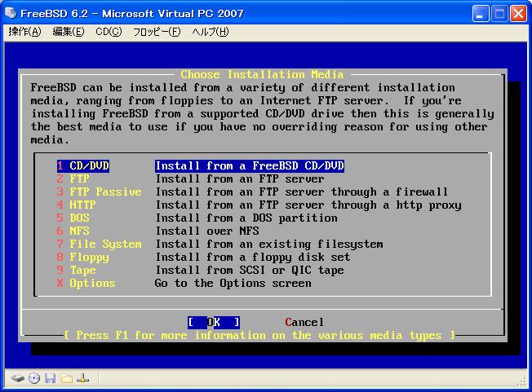532x392 pixels.
Task: Click the Virtual PC title bar icon
Action: click(x=11, y=13)
